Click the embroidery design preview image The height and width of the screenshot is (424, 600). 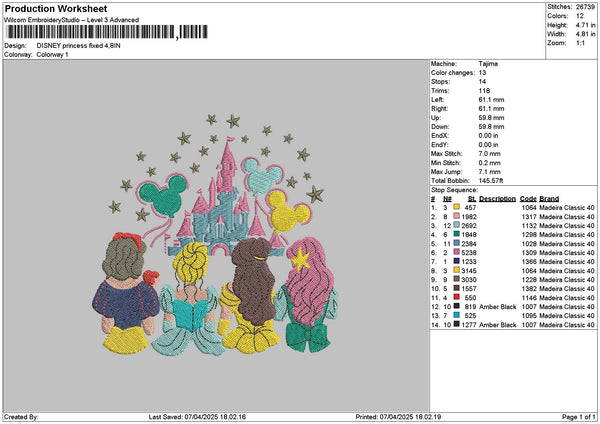point(215,235)
